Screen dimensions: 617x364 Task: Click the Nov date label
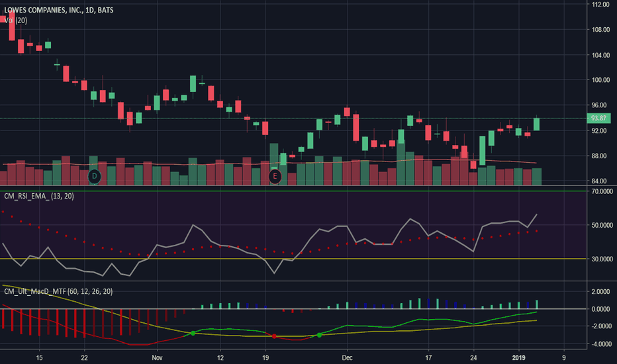pyautogui.click(x=157, y=357)
